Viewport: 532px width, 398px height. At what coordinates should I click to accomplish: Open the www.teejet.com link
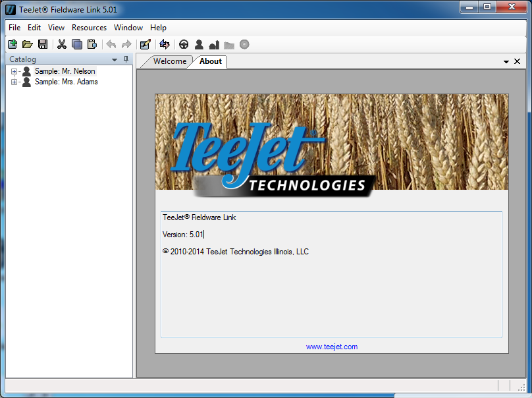(x=332, y=347)
